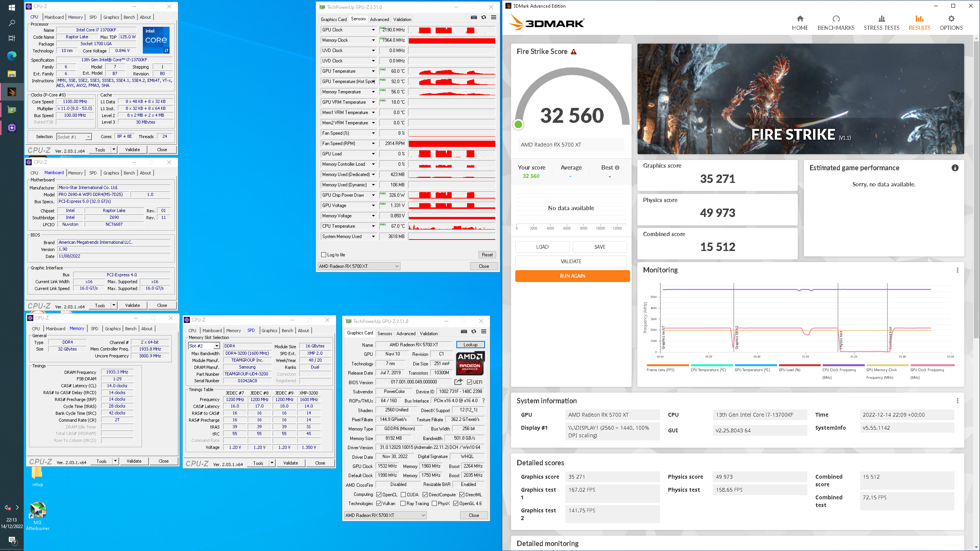Click the Fire Strike score gauge indicator dot

coord(518,124)
